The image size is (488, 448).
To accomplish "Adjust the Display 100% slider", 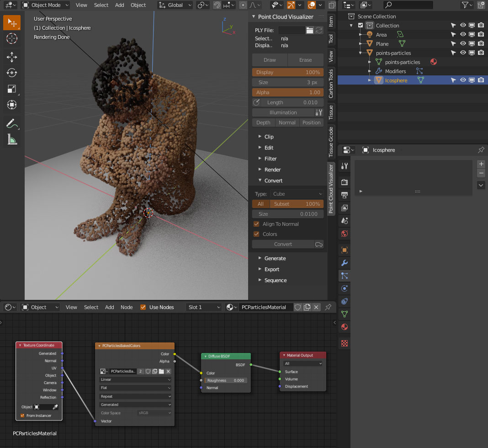I will point(287,72).
